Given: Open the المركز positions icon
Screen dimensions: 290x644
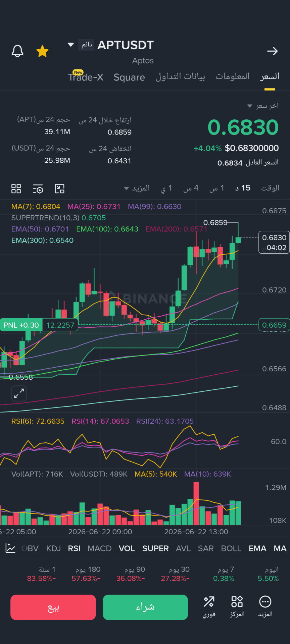Looking at the screenshot, I should point(237,607).
